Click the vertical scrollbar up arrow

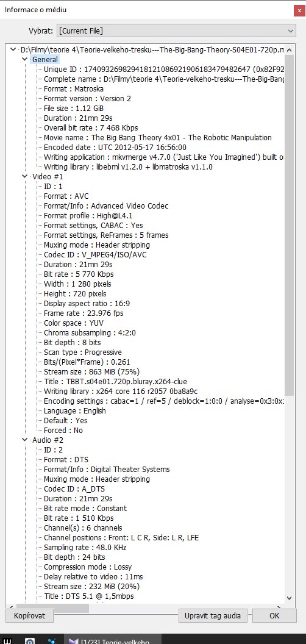click(289, 50)
